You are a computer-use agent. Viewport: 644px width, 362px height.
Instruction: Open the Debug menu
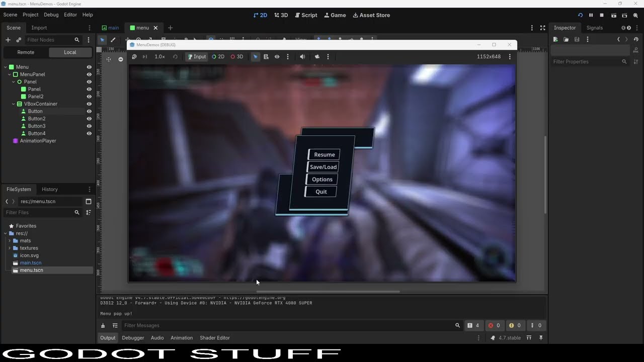[51, 15]
